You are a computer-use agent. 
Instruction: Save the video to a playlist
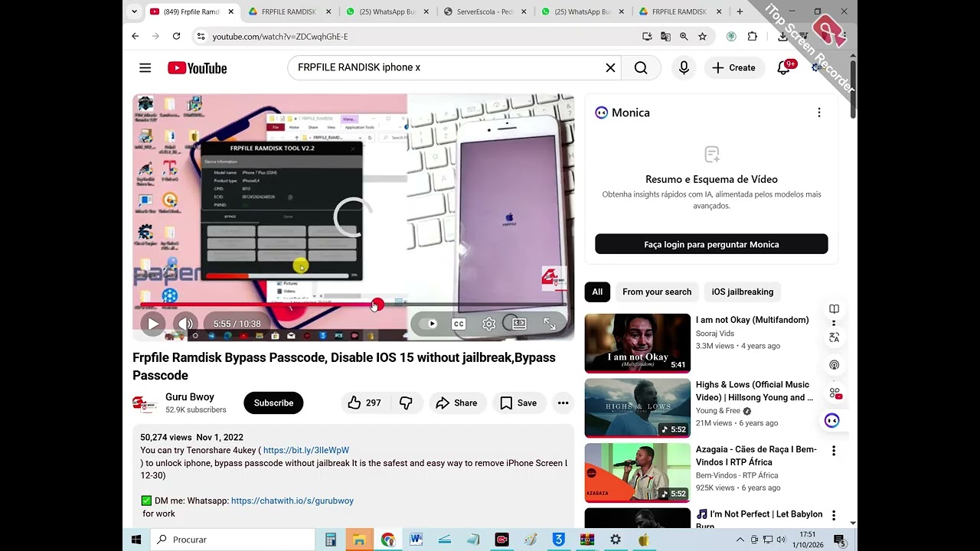[518, 403]
